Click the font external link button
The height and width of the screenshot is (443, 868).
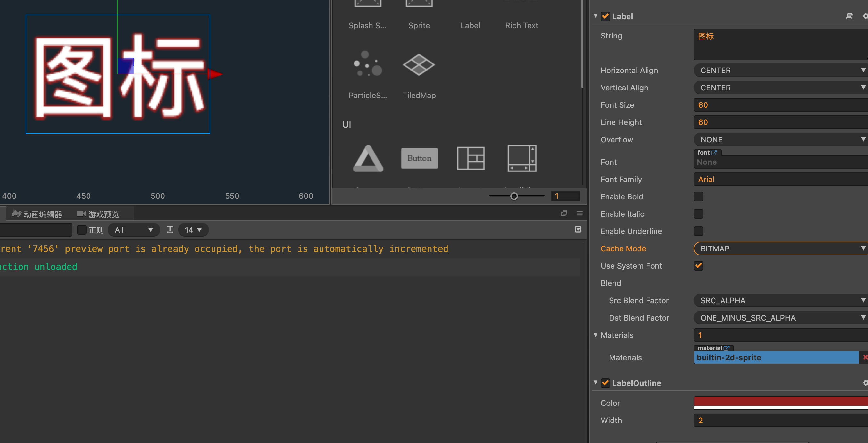(x=713, y=153)
